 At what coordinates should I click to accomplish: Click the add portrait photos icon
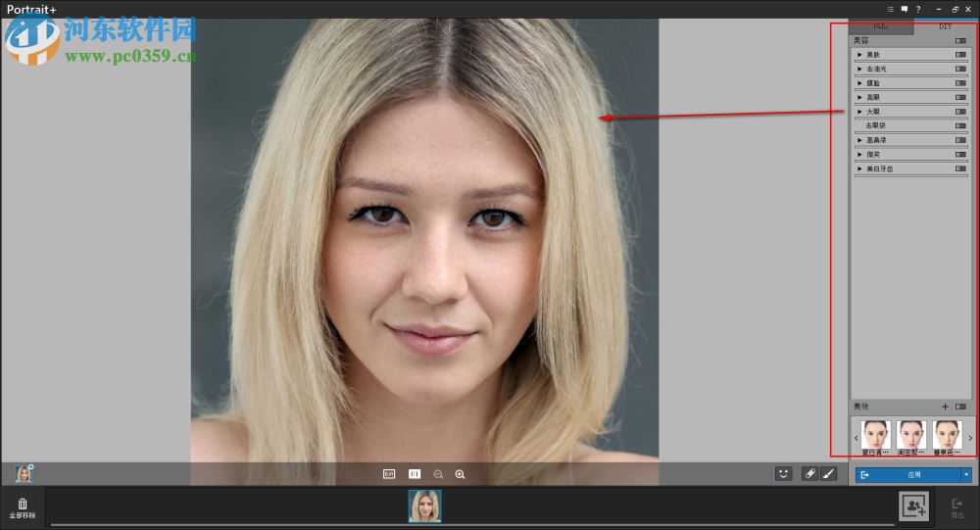coord(913,506)
